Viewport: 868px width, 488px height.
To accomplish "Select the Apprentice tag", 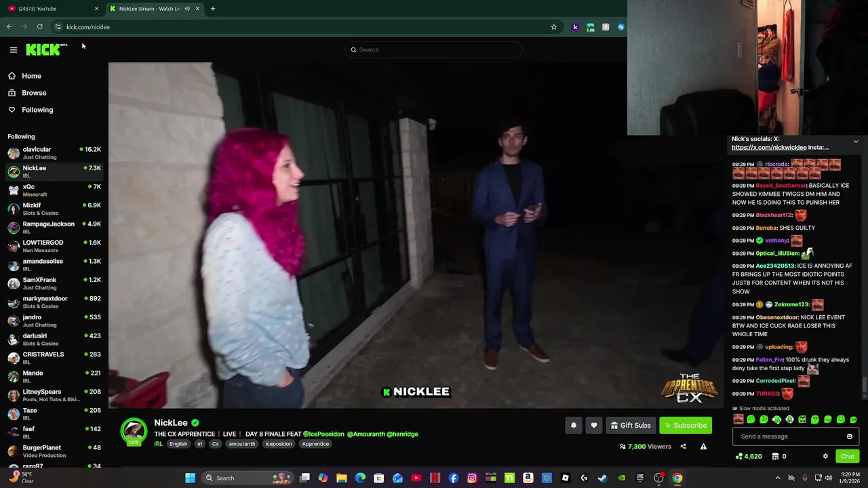I will coord(315,444).
